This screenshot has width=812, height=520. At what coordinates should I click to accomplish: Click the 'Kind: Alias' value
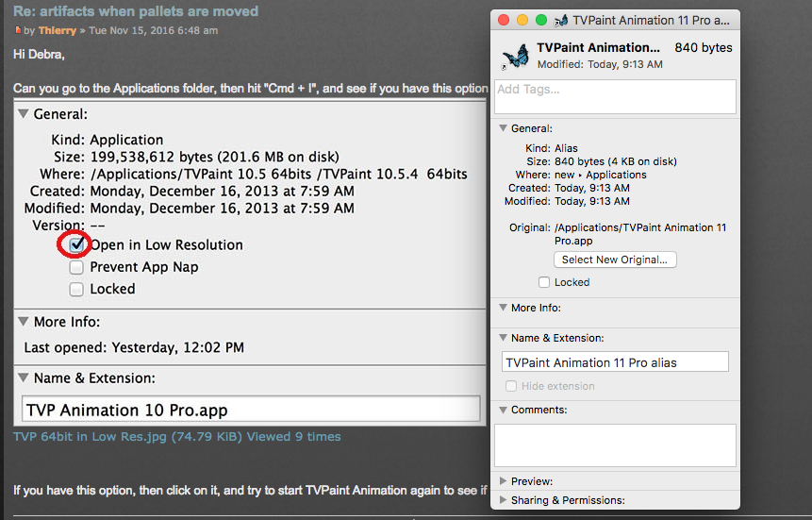click(566, 148)
